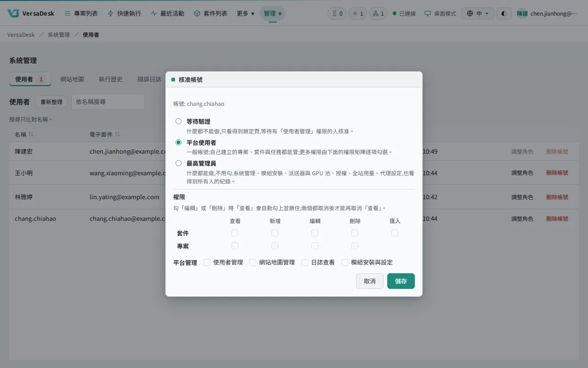Click the 重新整理 button

[51, 102]
